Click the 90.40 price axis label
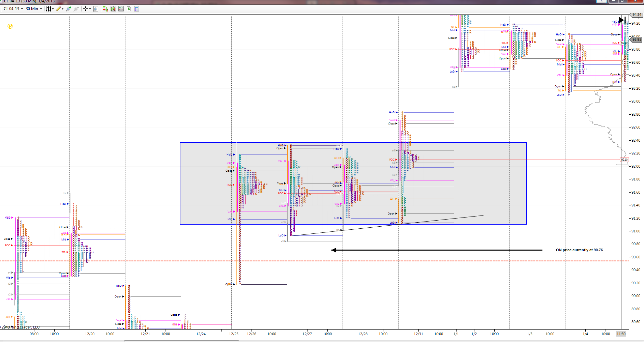This screenshot has width=644, height=342. [x=636, y=270]
